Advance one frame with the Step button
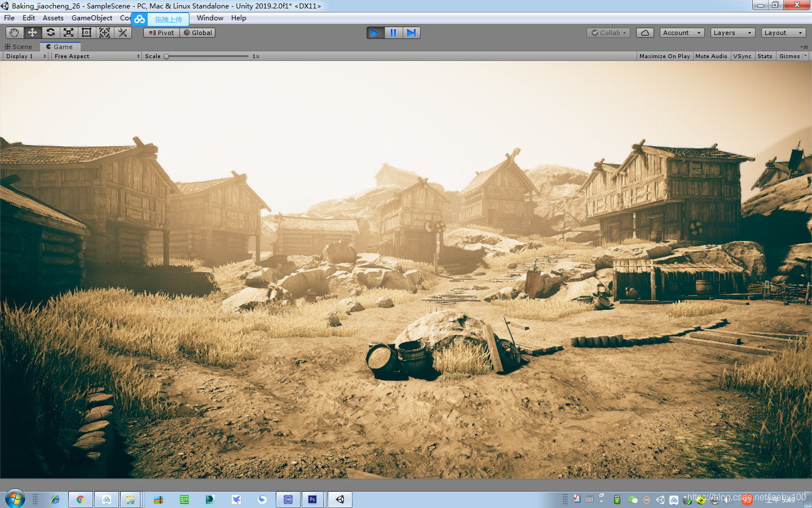Image resolution: width=812 pixels, height=508 pixels. (x=411, y=33)
